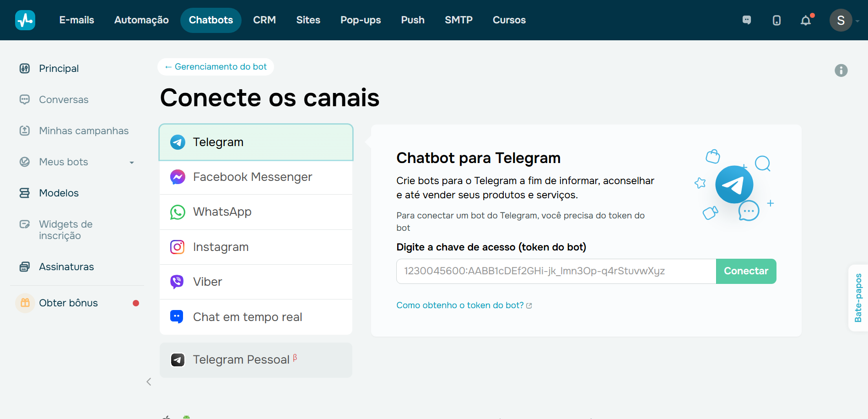
Task: Open the account avatar dropdown
Action: (x=841, y=20)
